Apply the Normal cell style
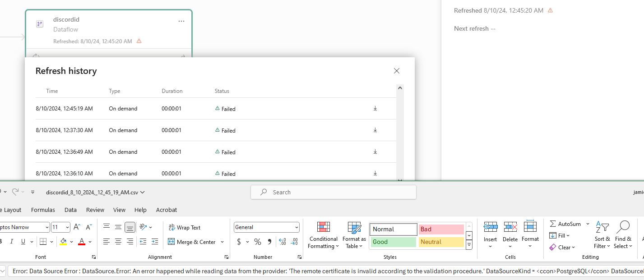The image size is (644, 280). coord(393,229)
